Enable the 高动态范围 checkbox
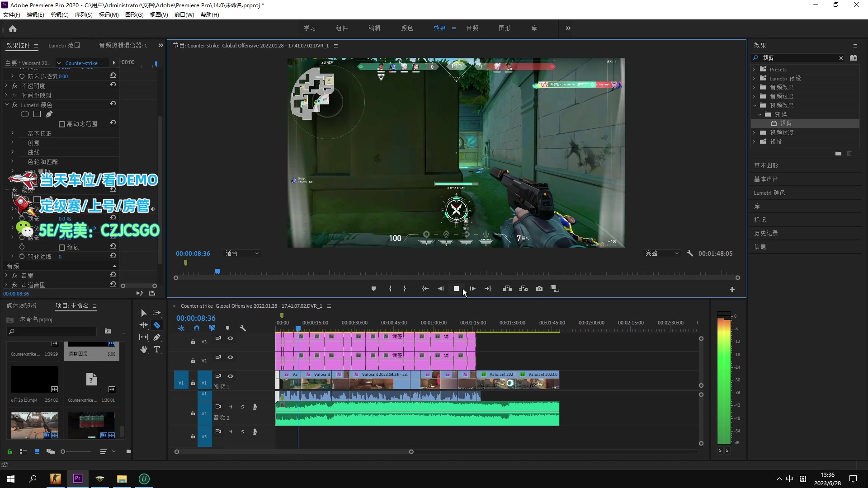The width and height of the screenshot is (868, 488). [x=62, y=124]
